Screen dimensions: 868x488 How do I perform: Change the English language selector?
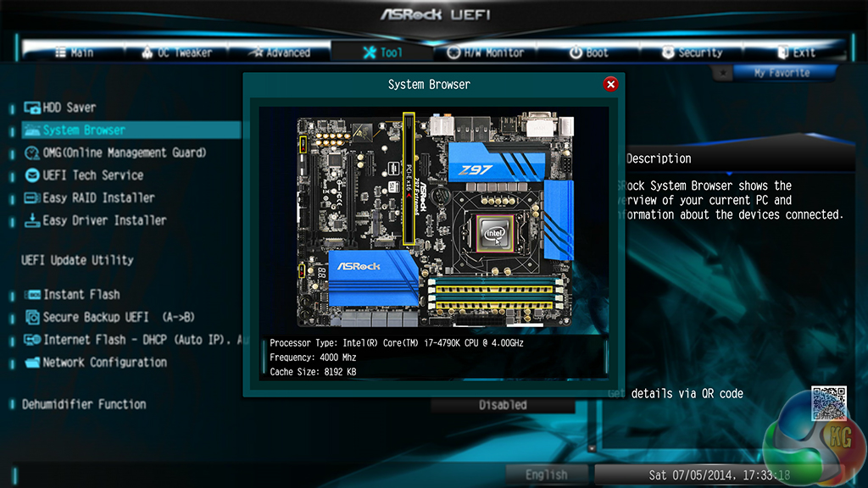click(x=547, y=474)
